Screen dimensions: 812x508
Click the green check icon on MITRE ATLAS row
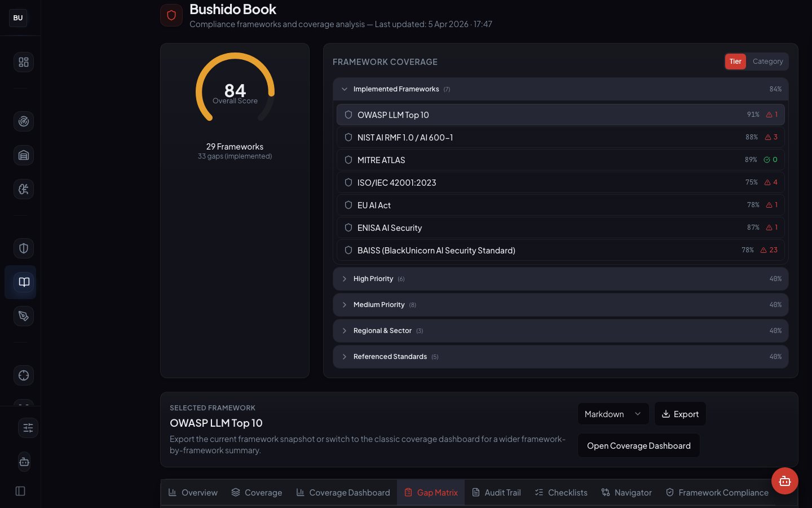coord(767,160)
